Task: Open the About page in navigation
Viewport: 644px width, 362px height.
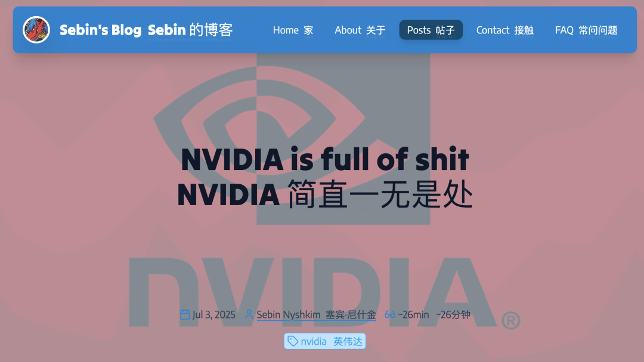Action: [x=360, y=30]
